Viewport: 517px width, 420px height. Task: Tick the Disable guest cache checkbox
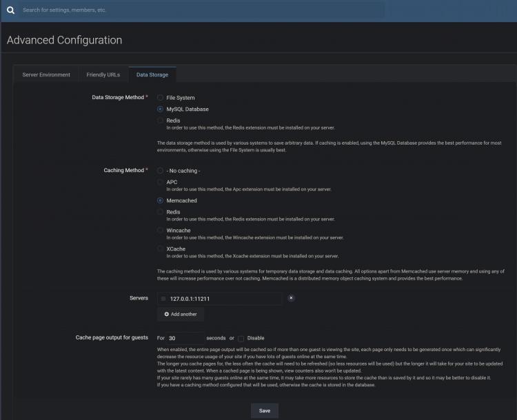[x=241, y=338]
